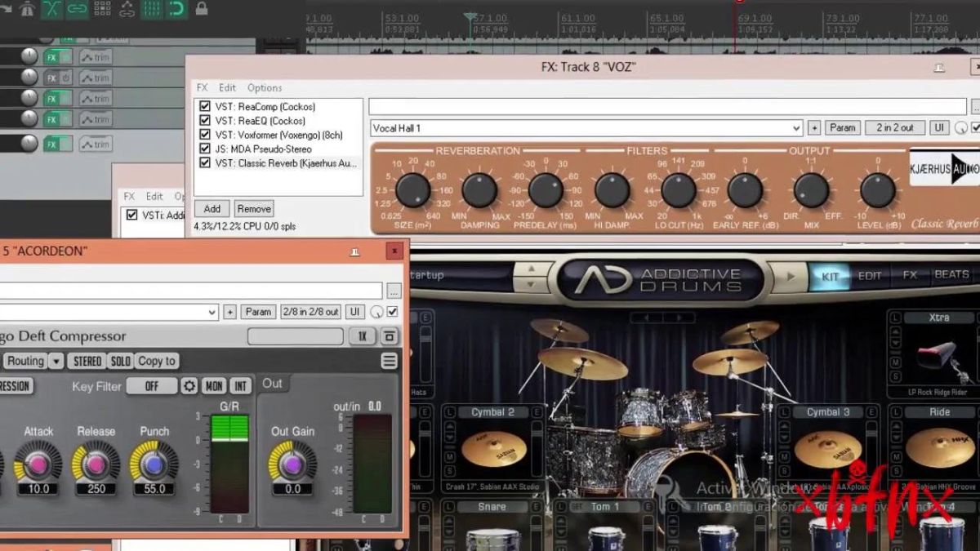Toggle bypass checkbox in ACORDEON FX window
Image resolution: width=980 pixels, height=551 pixels.
[393, 312]
